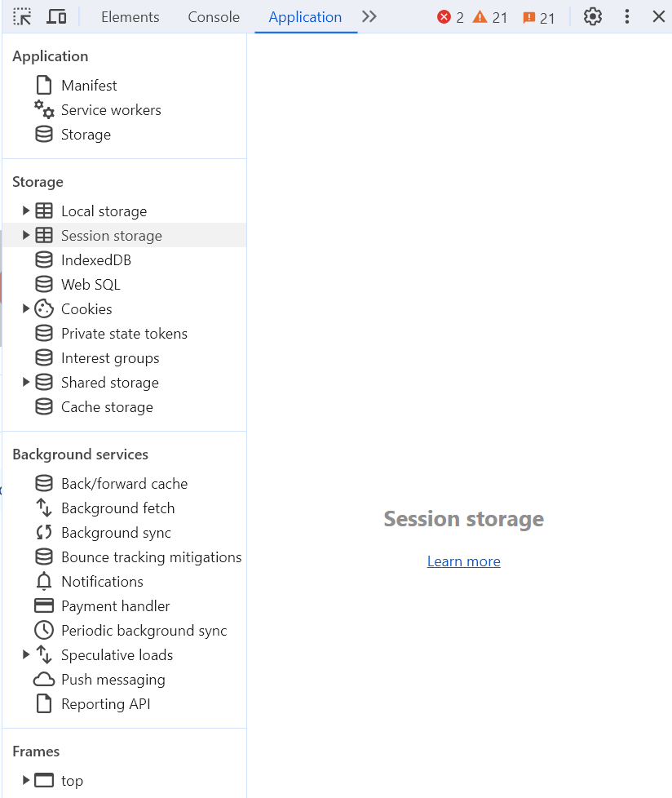Screen dimensions: 672x798
Task: Expand the Local storage tree node
Action: (26, 211)
